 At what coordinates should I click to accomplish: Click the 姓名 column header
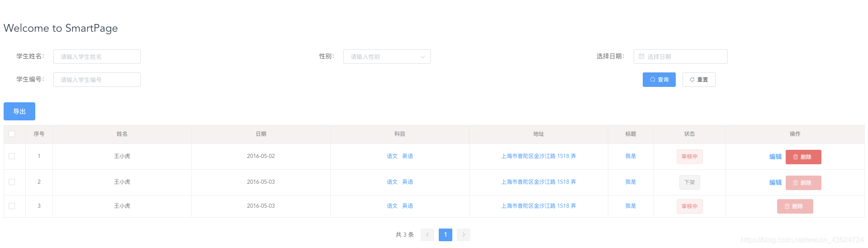point(122,134)
